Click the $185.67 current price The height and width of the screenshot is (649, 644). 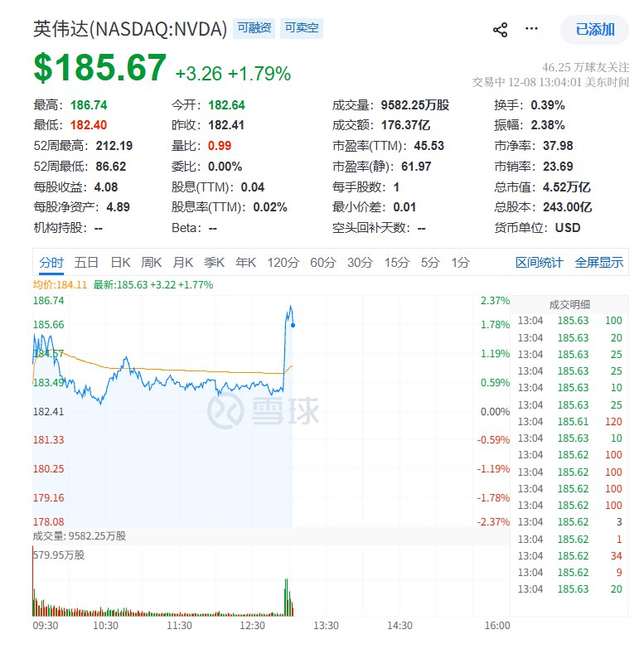coord(99,67)
